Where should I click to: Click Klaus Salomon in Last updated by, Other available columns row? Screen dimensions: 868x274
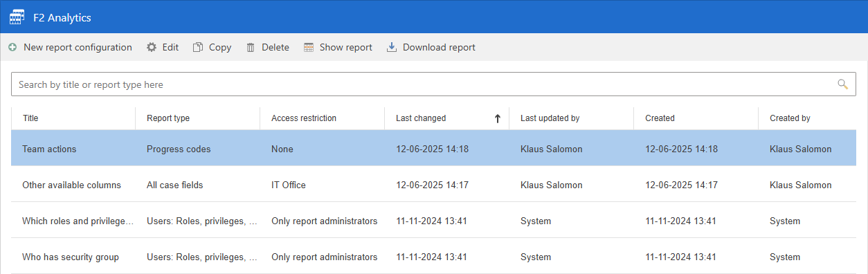pos(552,185)
